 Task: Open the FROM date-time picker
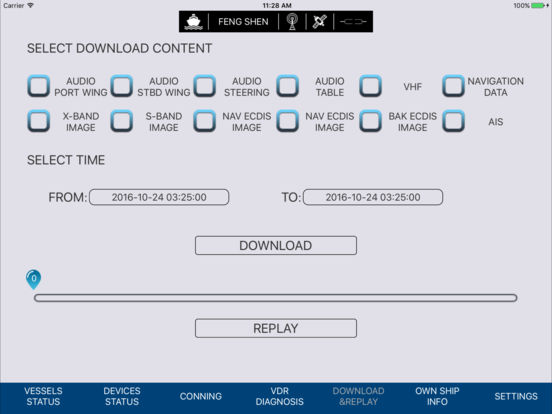click(159, 197)
